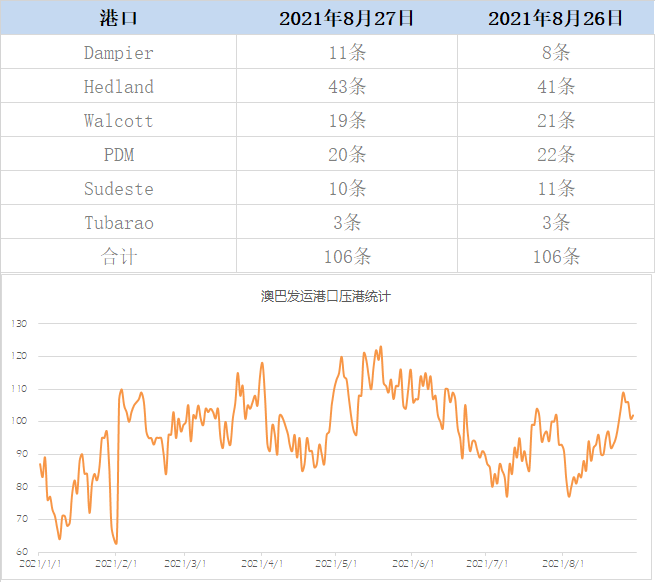Click the 60 y-axis label
Image resolution: width=655 pixels, height=582 pixels.
(x=22, y=552)
